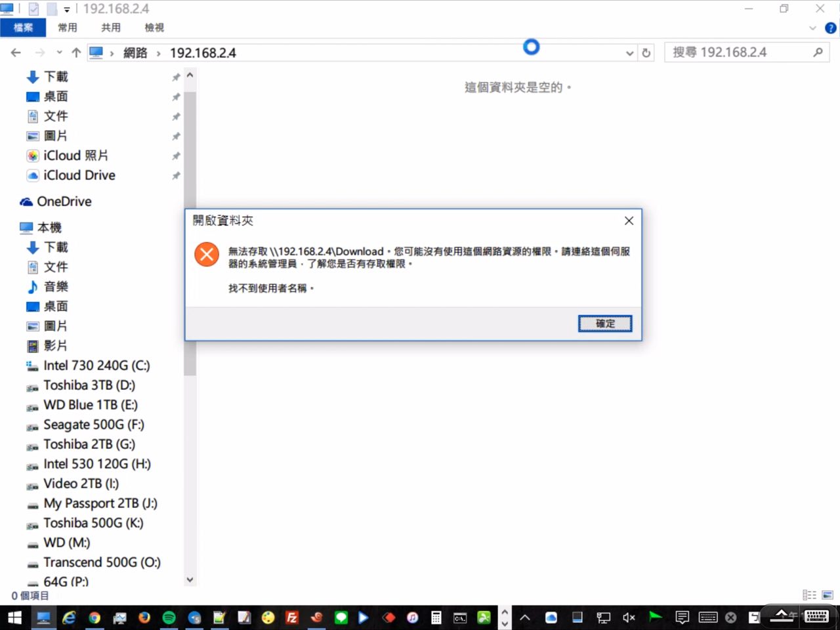
Task: Open network settings from tray icon
Action: (x=603, y=618)
